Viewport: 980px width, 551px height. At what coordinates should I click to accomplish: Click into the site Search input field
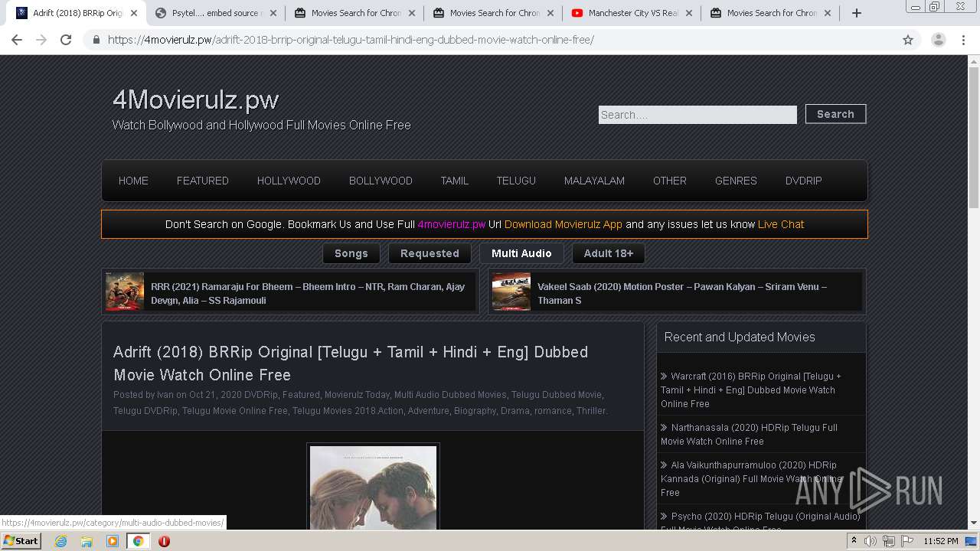pos(697,115)
